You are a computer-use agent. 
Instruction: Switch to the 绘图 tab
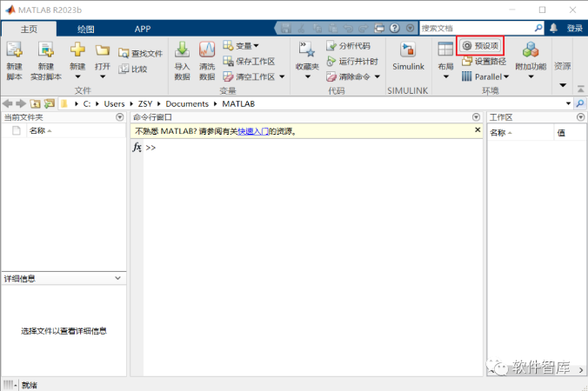pyautogui.click(x=86, y=29)
